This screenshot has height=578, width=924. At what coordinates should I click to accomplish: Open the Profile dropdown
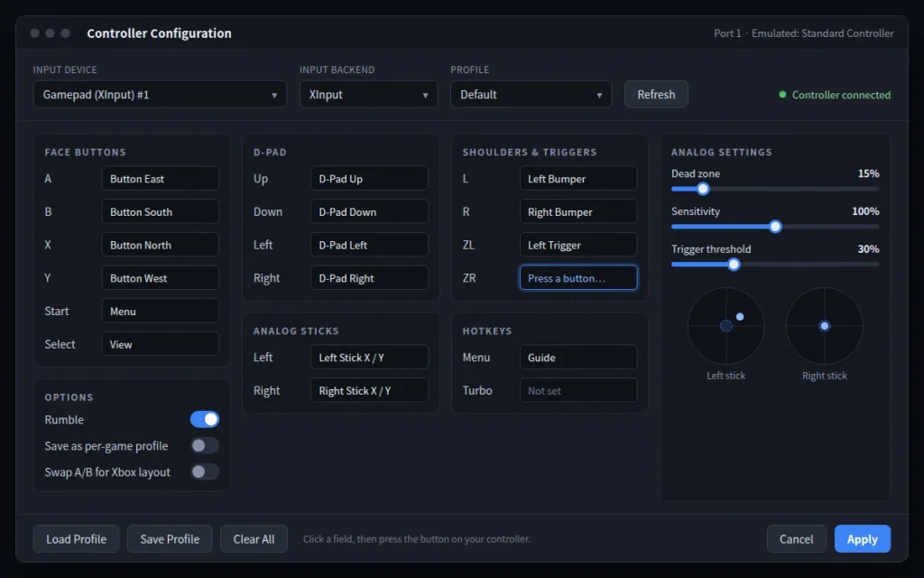pos(531,94)
